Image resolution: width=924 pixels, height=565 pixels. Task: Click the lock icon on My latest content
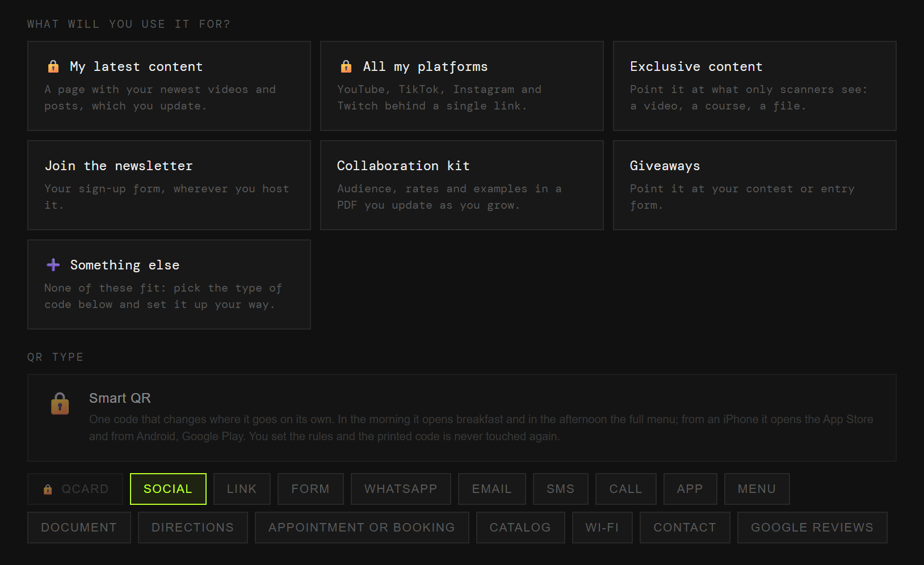click(x=53, y=66)
